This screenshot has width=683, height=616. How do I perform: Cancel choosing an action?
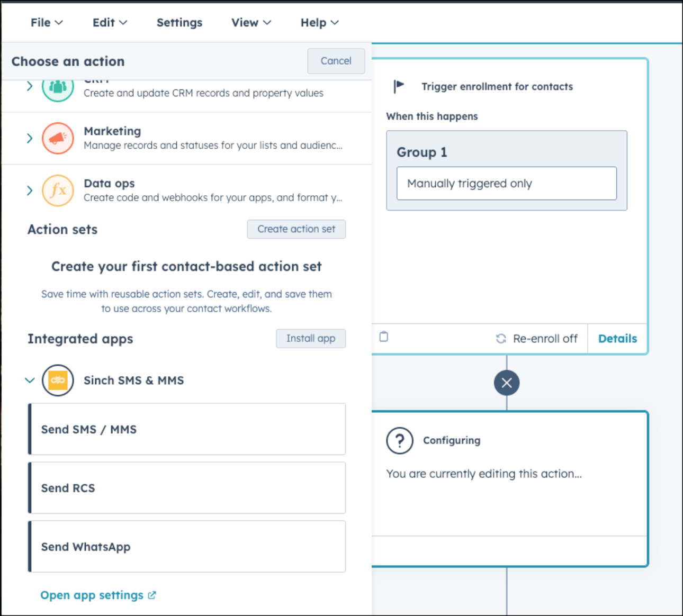point(336,61)
